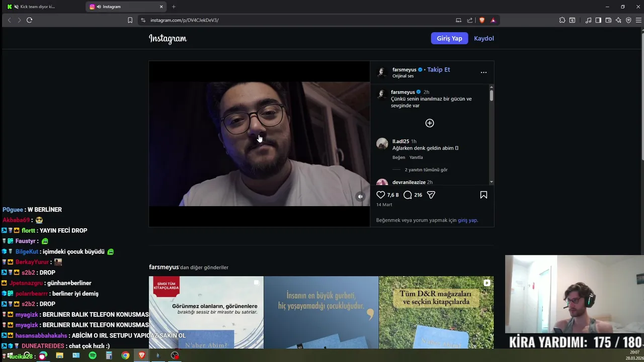The height and width of the screenshot is (362, 644).
Task: Toggle video sound with speaker icon
Action: pyautogui.click(x=360, y=197)
